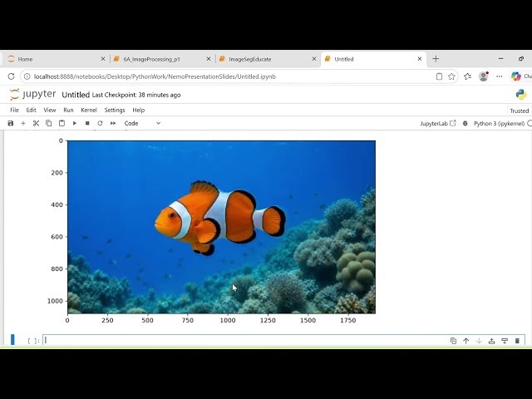This screenshot has width=532, height=399.
Task: Insert a cell above icon
Action: click(491, 341)
